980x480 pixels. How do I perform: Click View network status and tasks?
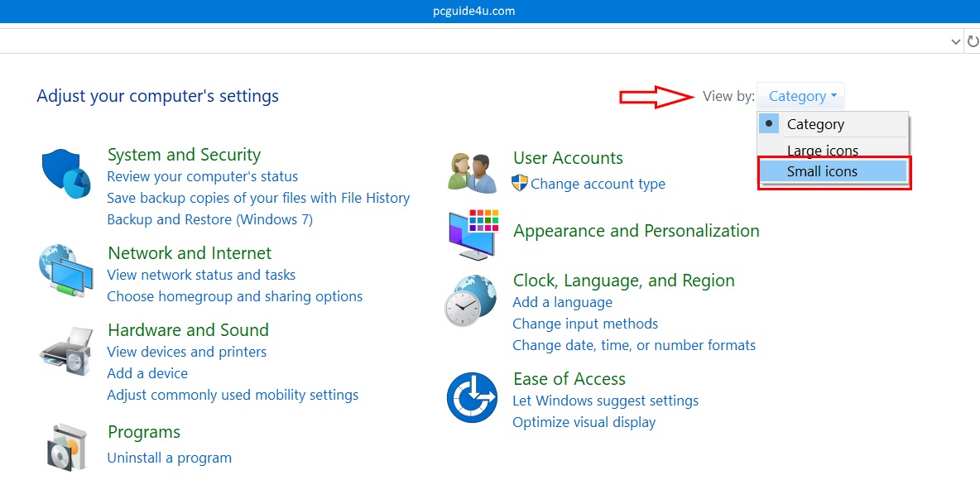tap(201, 275)
